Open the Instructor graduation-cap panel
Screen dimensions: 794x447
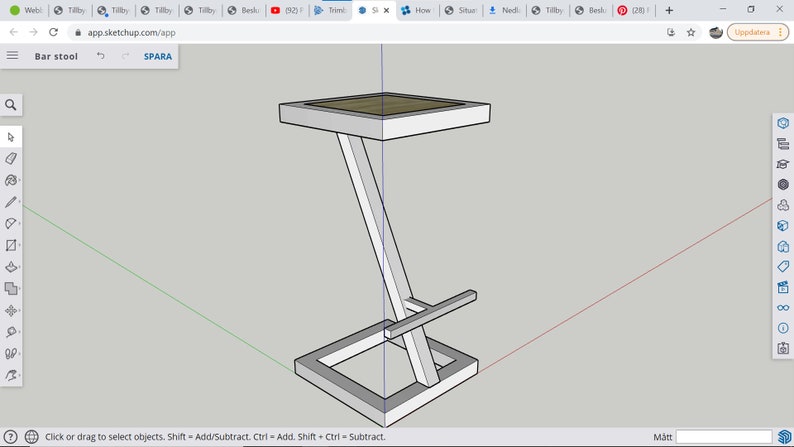(x=783, y=164)
